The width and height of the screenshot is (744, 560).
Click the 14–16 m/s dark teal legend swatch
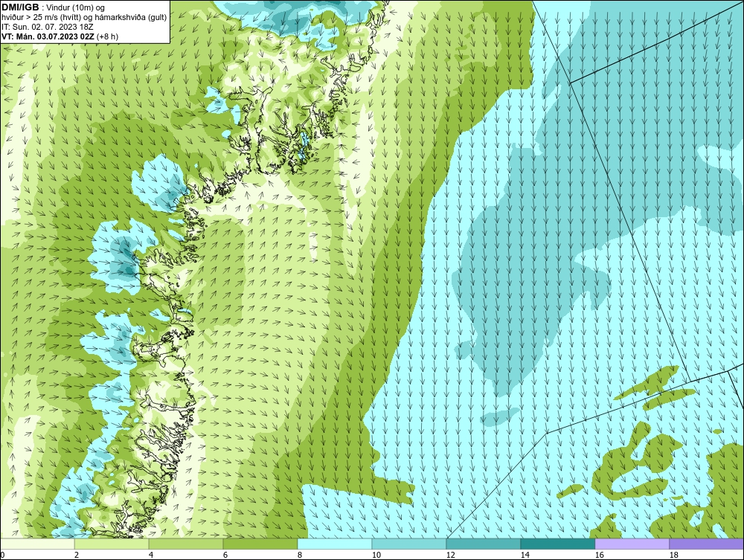pos(558,544)
